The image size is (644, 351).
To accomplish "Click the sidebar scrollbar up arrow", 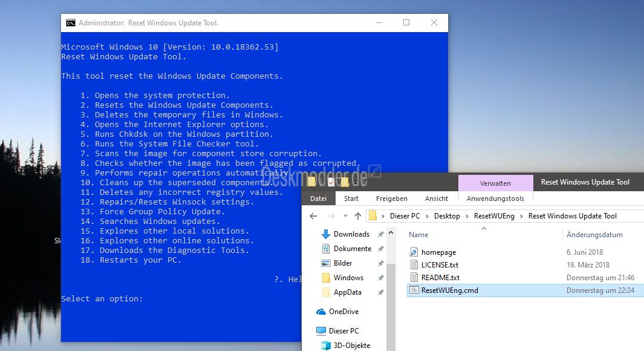I will point(391,233).
